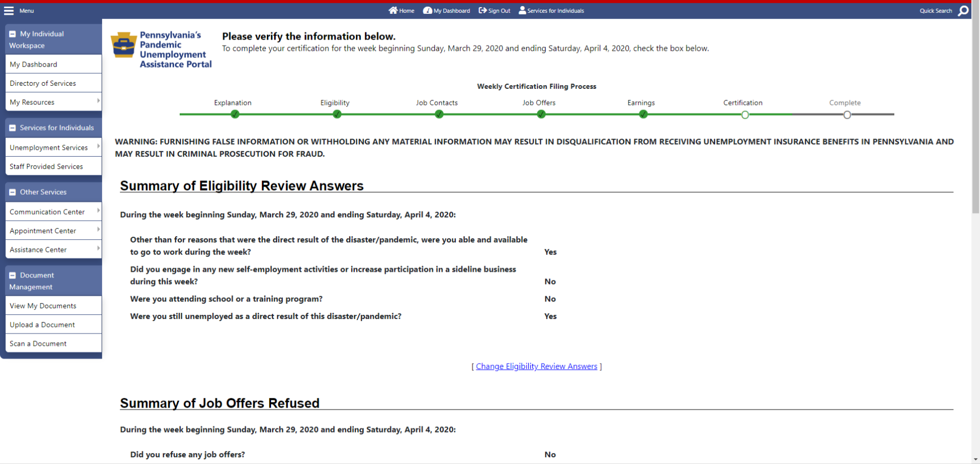Collapse the My Individual Workspace section

(13, 34)
